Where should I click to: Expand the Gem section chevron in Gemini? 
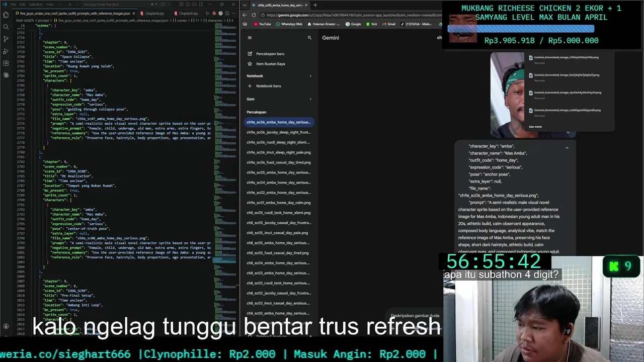pos(310,99)
